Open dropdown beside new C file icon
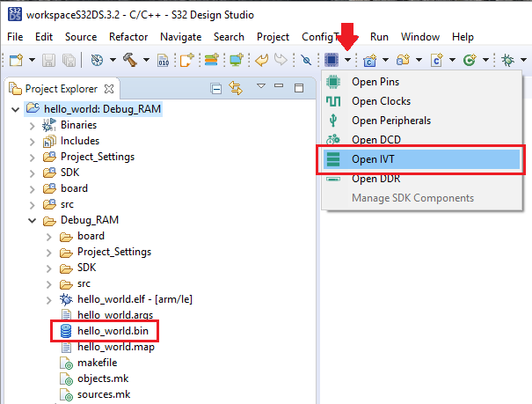The width and height of the screenshot is (532, 404). tap(452, 60)
